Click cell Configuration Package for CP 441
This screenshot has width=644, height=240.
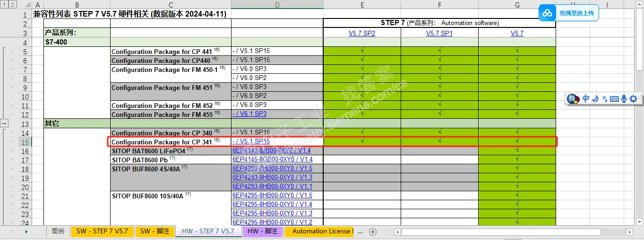click(171, 51)
